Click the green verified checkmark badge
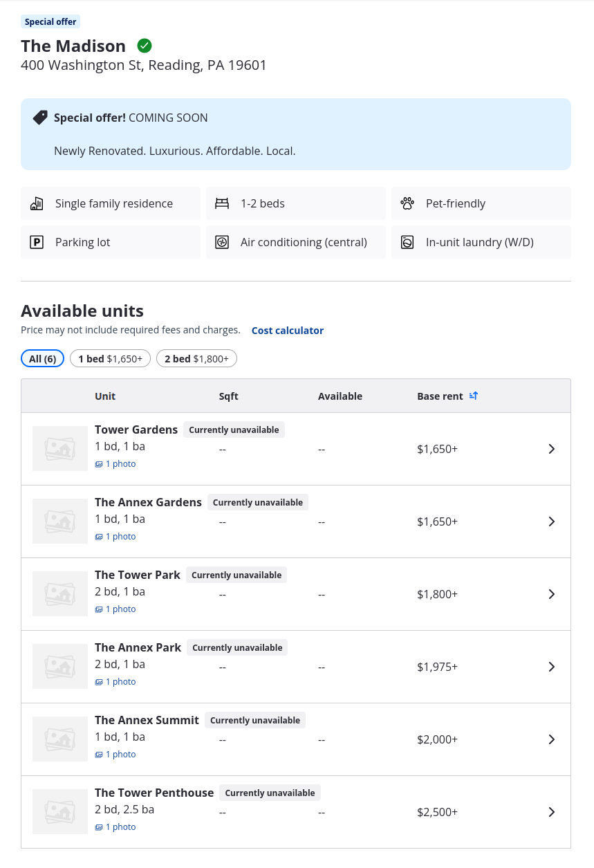Screen dimensions: 594x868 pyautogui.click(x=145, y=46)
